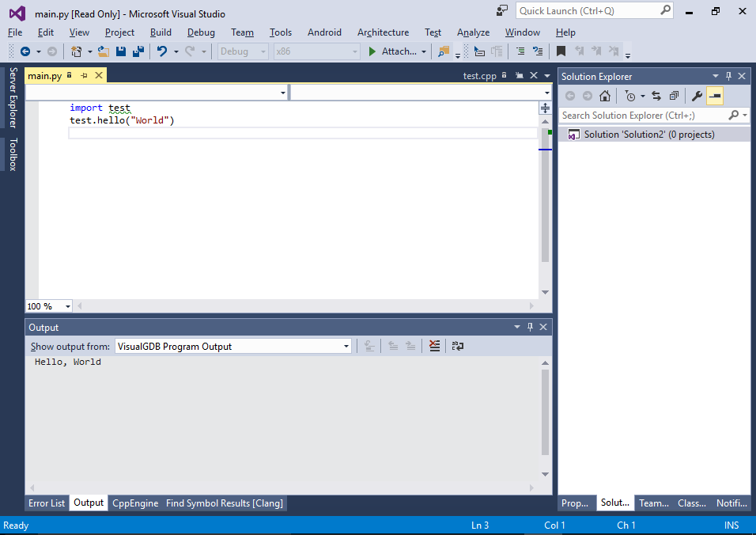Toggle Preview Selected Items in Solution Explorer
This screenshot has width=756, height=535.
pos(715,96)
